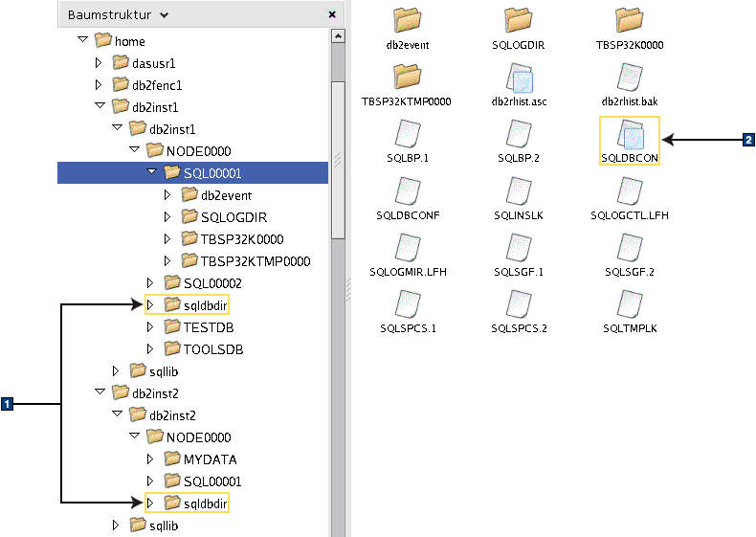The height and width of the screenshot is (537, 756).
Task: Select the SQLINSLK file icon
Action: pos(519,190)
